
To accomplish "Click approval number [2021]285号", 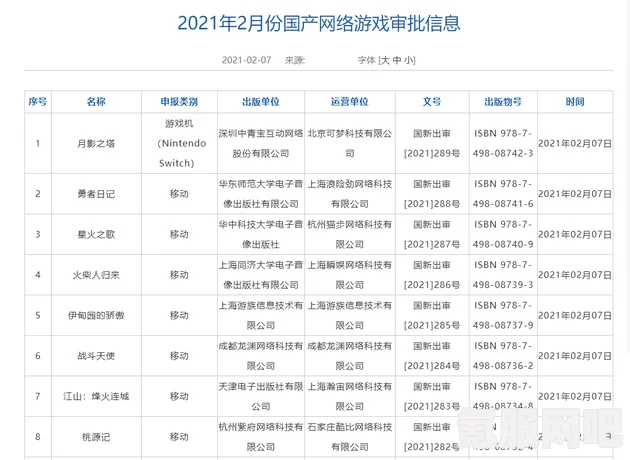I will [x=432, y=325].
